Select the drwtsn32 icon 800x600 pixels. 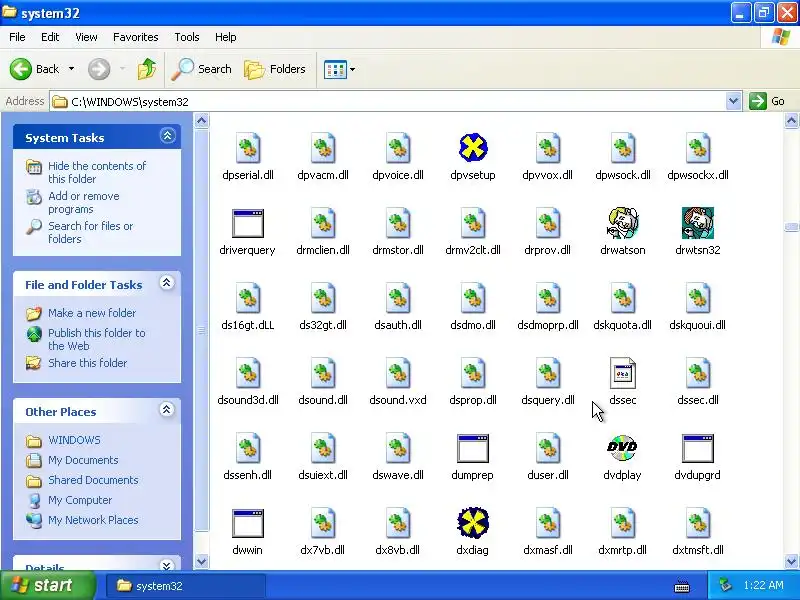pyautogui.click(x=697, y=223)
